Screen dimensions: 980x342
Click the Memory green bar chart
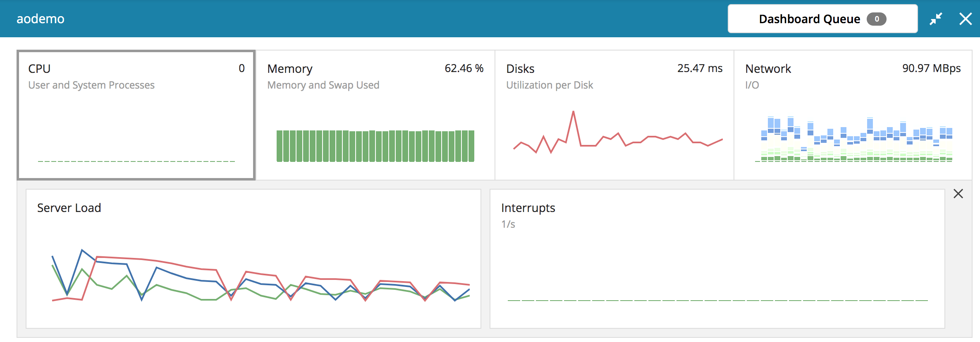pos(375,146)
